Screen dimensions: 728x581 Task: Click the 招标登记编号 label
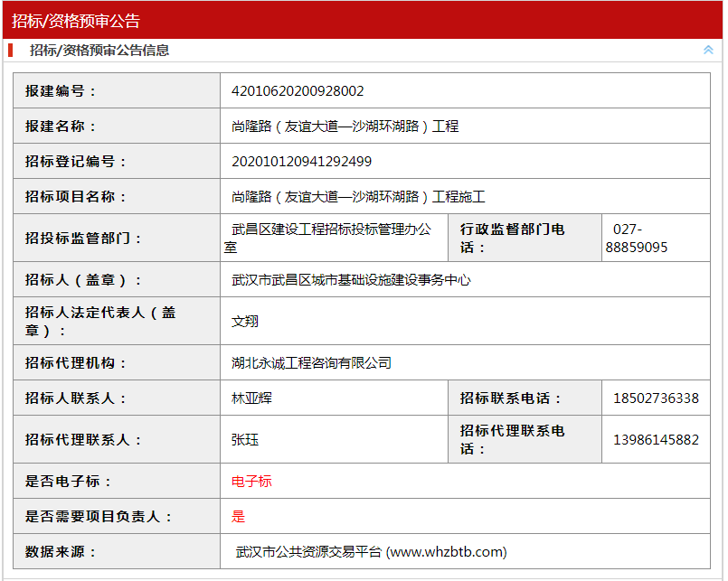[x=75, y=162]
